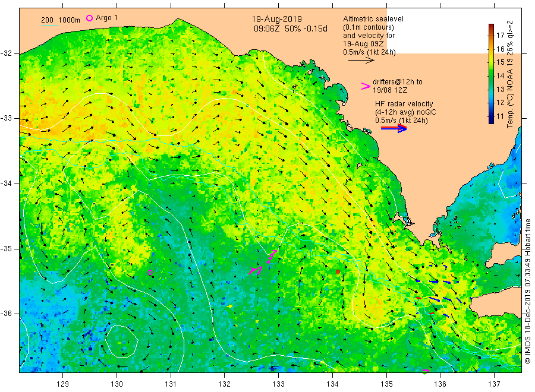Image resolution: width=535 pixels, height=392 pixels.
Task: Click the 'drifters@12h to' legend text
Action: [398, 82]
